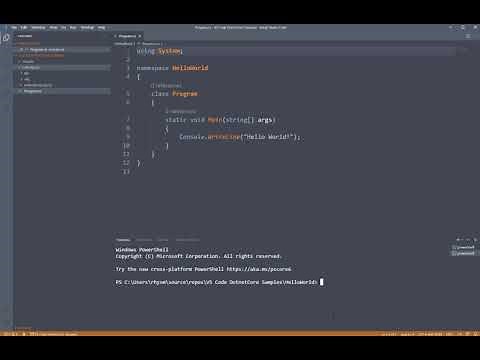Open the Help menu
This screenshot has height=360, width=480.
[102, 28]
